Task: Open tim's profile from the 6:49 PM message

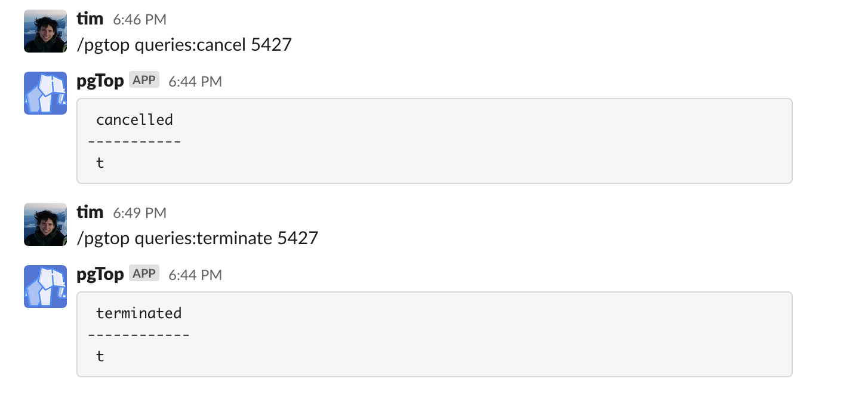Action: [90, 212]
